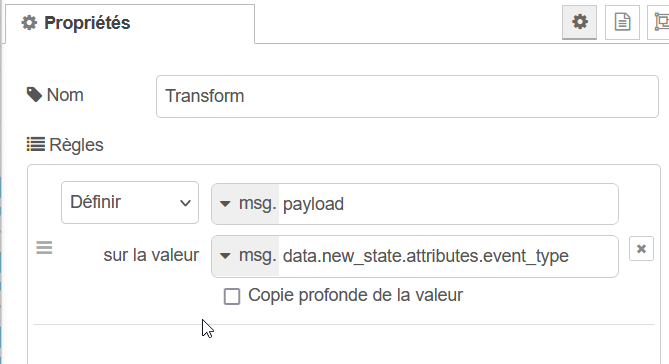
Task: Open the node appearance icon at far right
Action: point(660,22)
